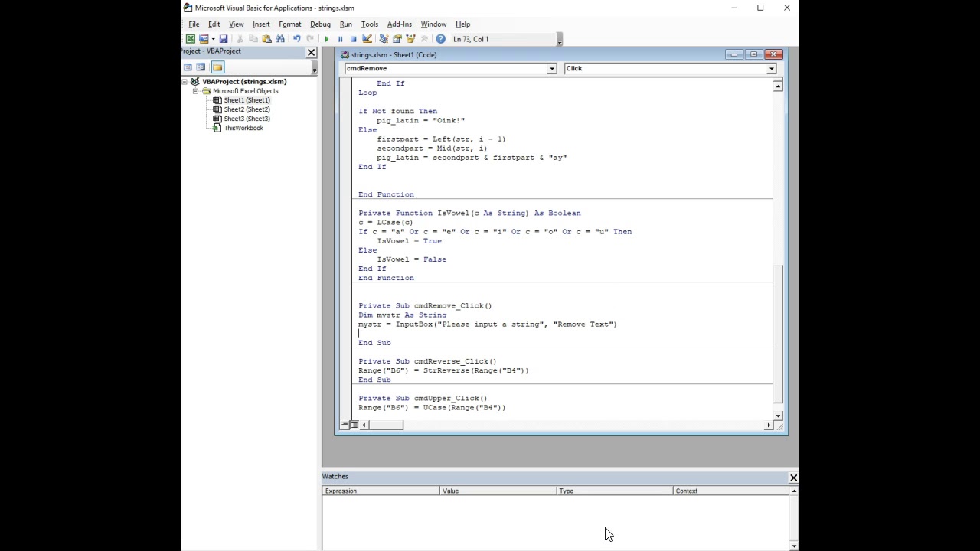Save the workbook with the floppy disk icon
Screen dimensions: 980x551
point(224,39)
